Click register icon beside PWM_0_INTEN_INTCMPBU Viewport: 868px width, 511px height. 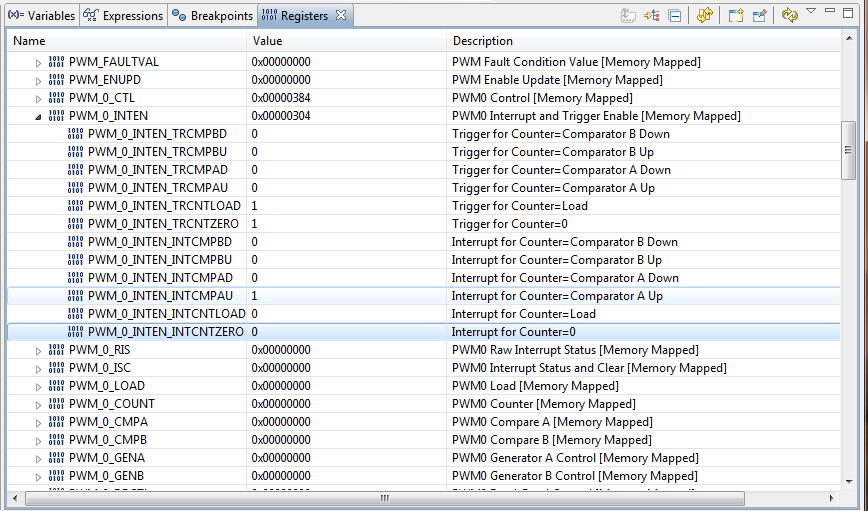point(75,260)
